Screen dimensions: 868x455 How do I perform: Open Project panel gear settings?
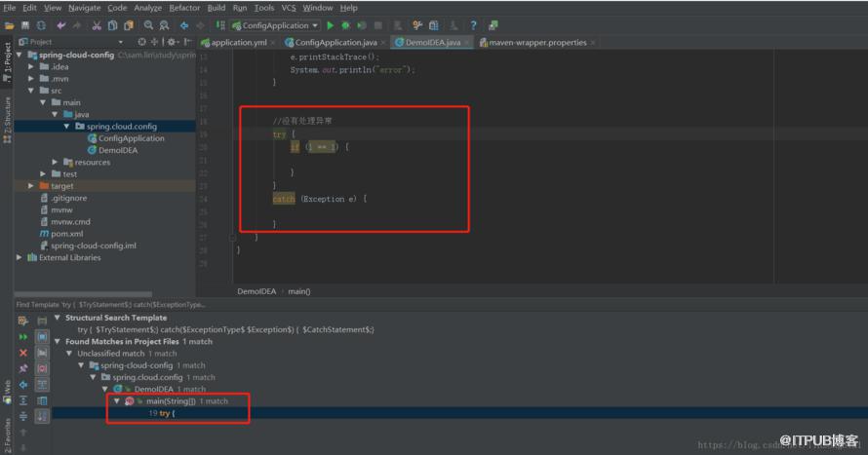172,42
